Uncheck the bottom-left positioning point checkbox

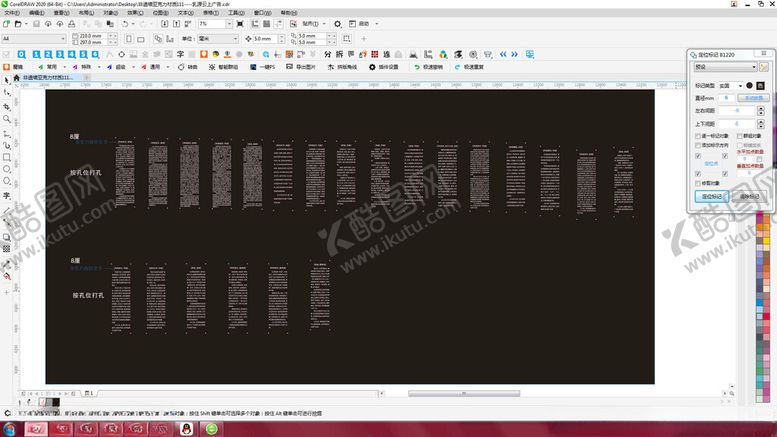[698, 174]
